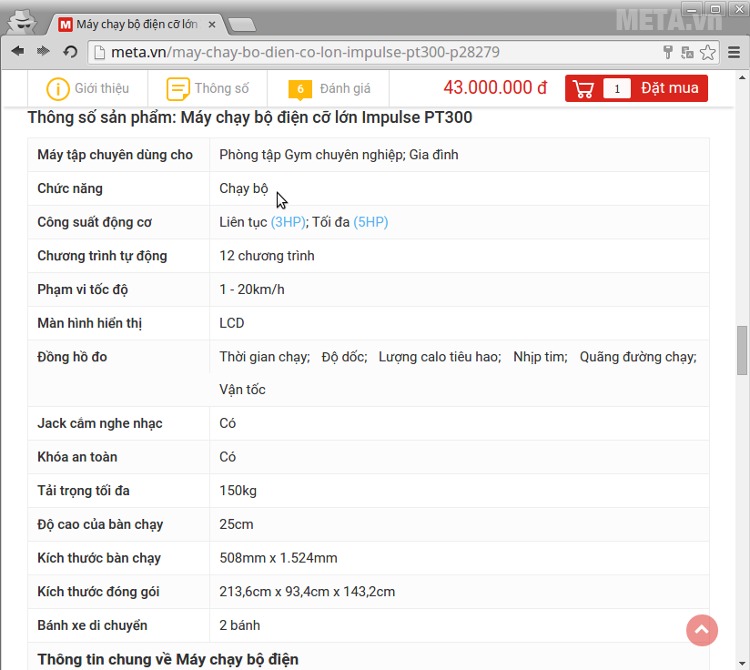Click the shopping cart icon
This screenshot has height=670, width=750.
583,89
